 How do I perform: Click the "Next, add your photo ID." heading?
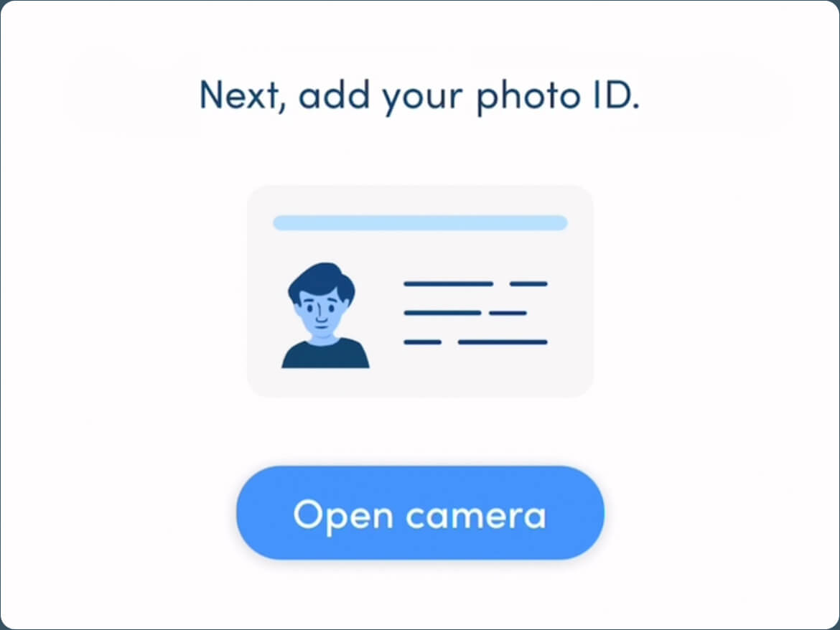[x=419, y=96]
